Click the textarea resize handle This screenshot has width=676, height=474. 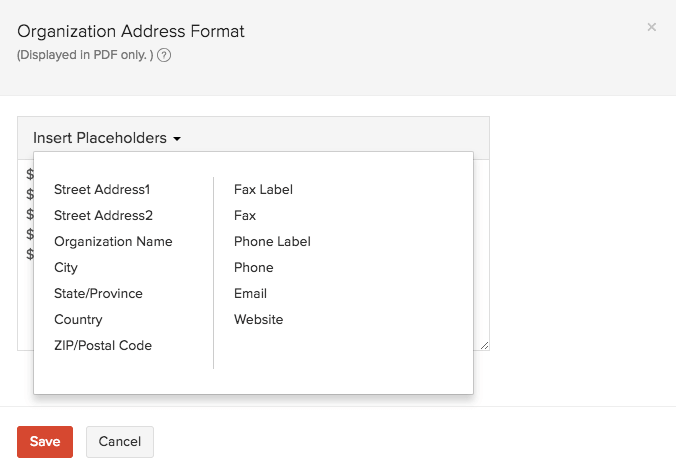tap(484, 345)
